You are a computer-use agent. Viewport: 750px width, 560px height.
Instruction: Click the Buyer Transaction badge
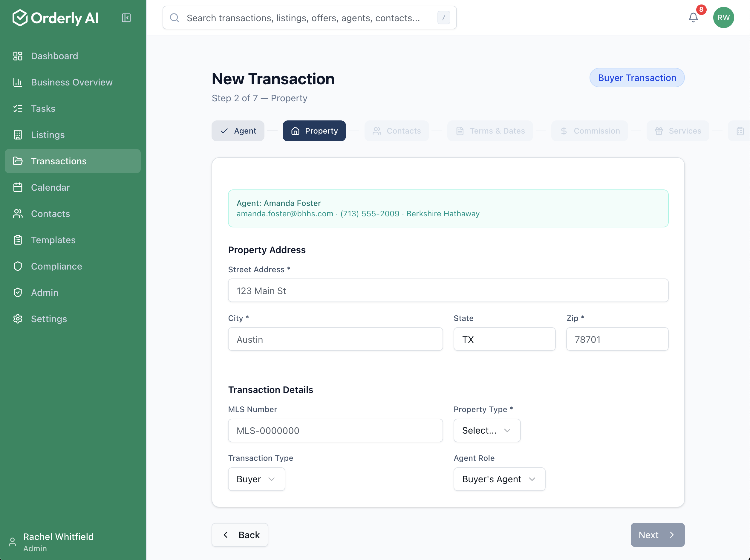[x=637, y=78]
